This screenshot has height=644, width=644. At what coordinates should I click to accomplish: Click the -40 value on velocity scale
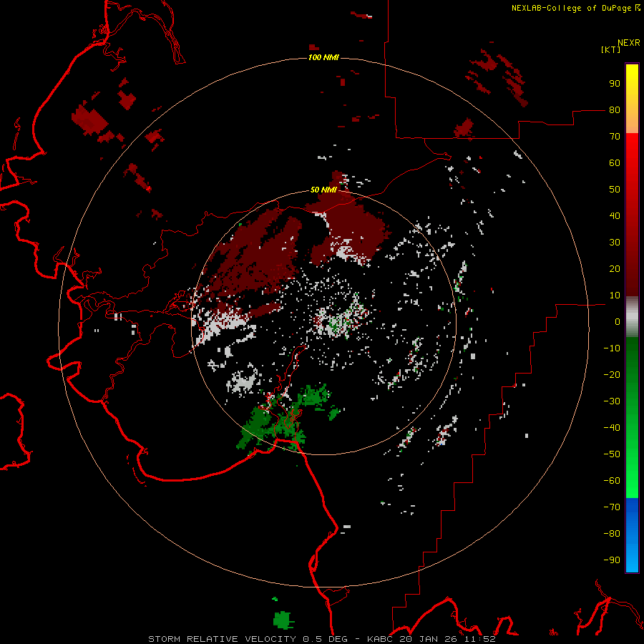(612, 428)
